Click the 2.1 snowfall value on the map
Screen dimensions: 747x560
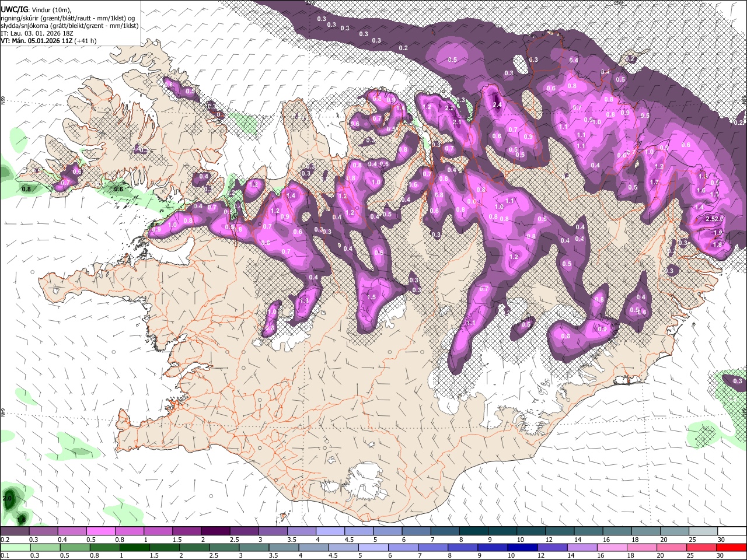[457, 123]
